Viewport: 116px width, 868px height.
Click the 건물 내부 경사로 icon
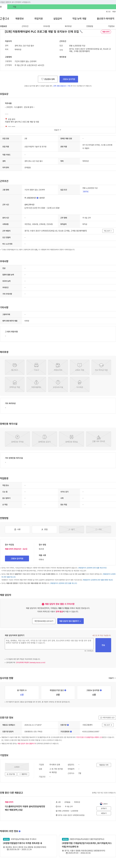pos(98,439)
